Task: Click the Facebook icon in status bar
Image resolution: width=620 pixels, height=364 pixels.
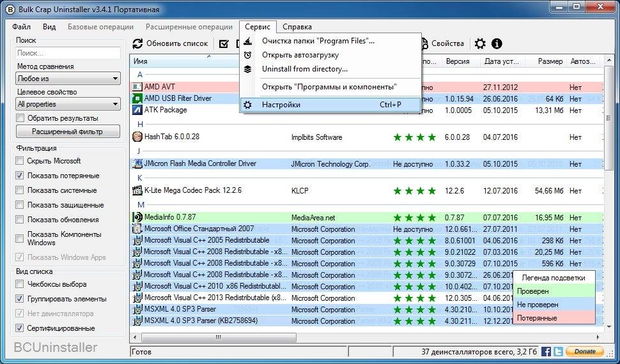Action: [546, 351]
